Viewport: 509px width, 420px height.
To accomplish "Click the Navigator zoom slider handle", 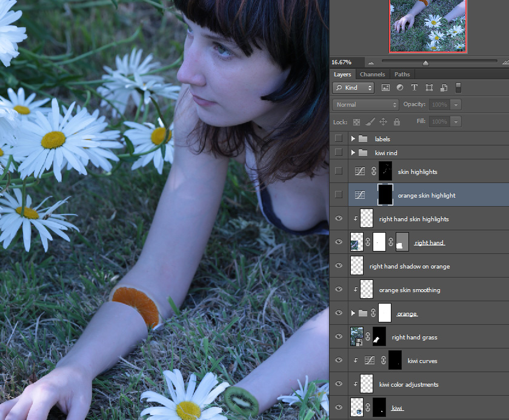I will [x=425, y=63].
